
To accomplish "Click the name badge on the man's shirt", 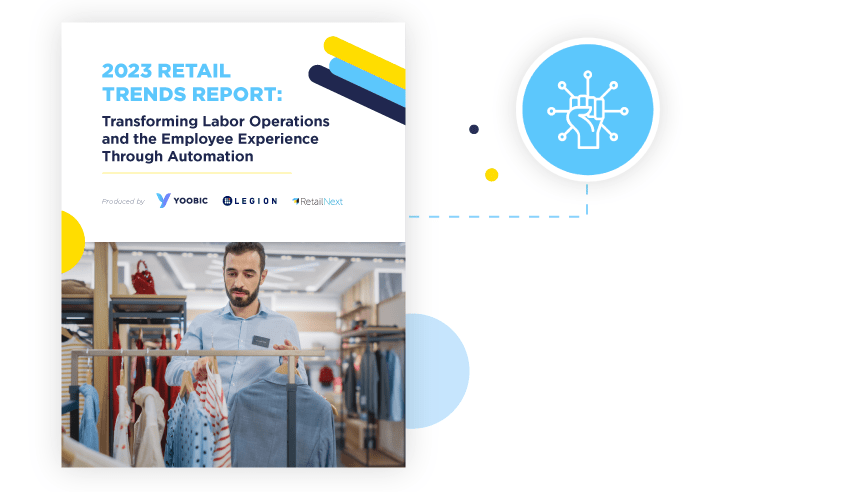I will click(260, 340).
